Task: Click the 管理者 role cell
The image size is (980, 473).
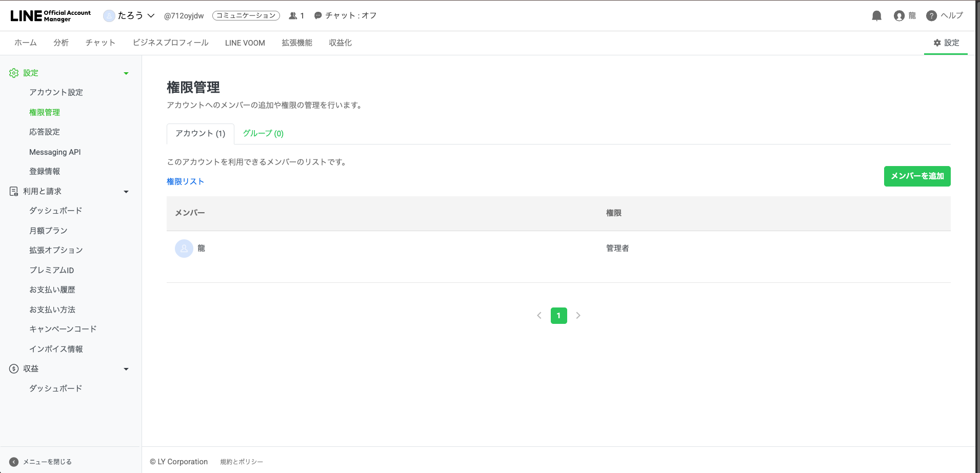Action: pyautogui.click(x=617, y=249)
